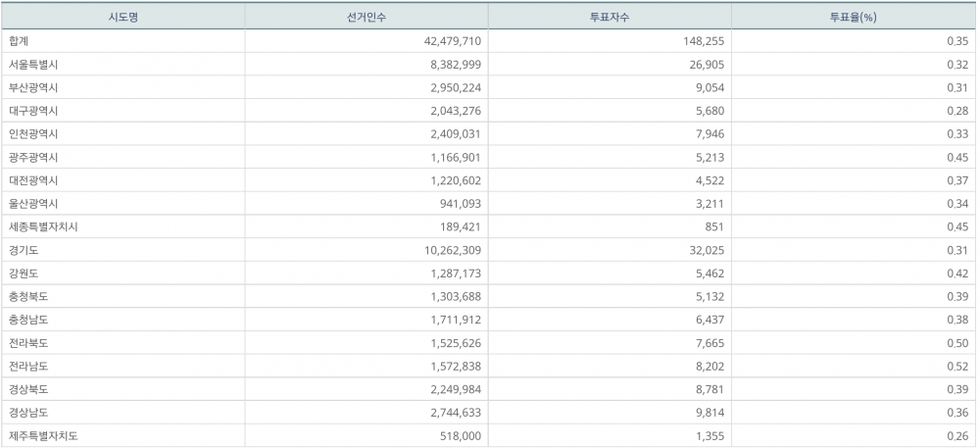The height and width of the screenshot is (448, 980).
Task: Click 광주광역시 voters cell 5,213
Action: click(704, 158)
